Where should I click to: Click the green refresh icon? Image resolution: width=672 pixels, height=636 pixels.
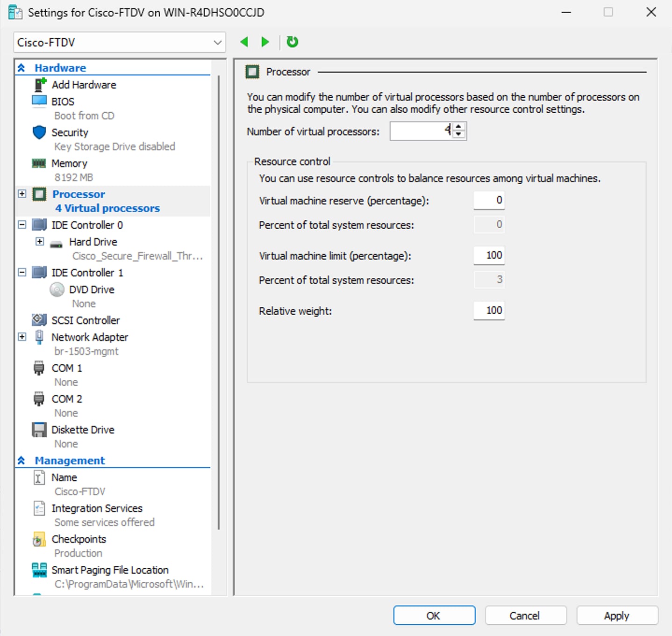(x=292, y=42)
